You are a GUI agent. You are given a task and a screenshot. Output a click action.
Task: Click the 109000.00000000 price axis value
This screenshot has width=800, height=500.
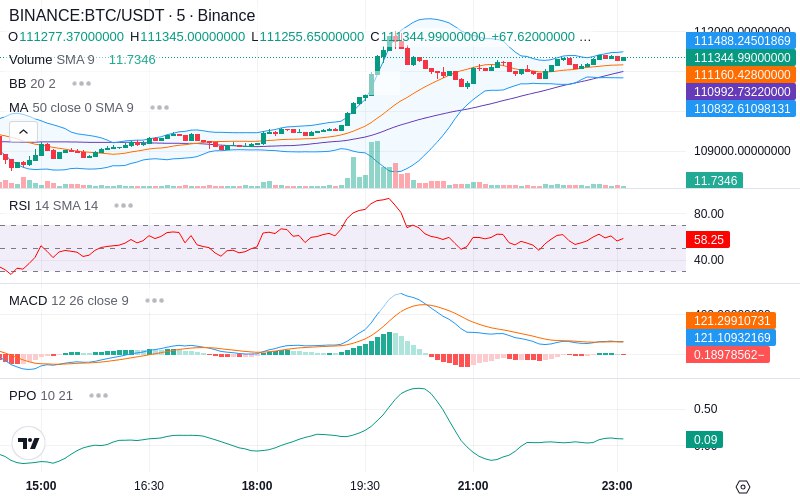742,151
